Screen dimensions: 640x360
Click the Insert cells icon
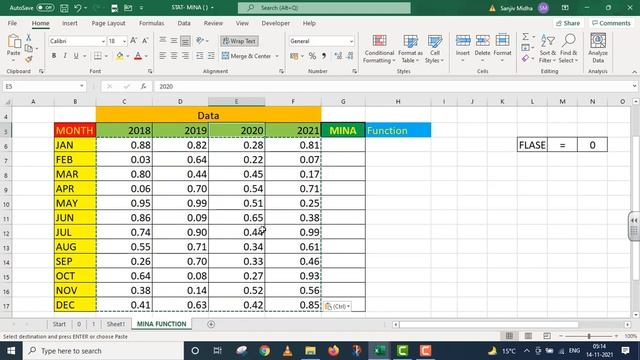click(463, 40)
